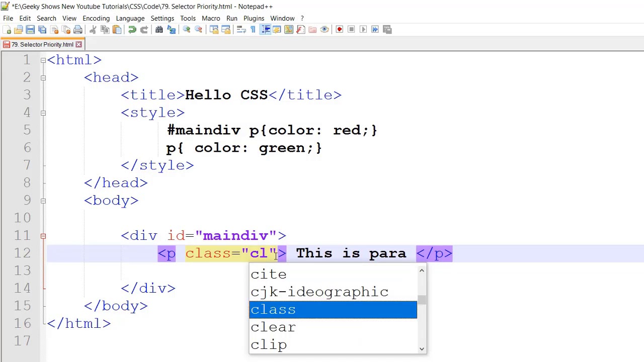This screenshot has width=644, height=362.
Task: Play back recorded macro
Action: click(x=363, y=30)
